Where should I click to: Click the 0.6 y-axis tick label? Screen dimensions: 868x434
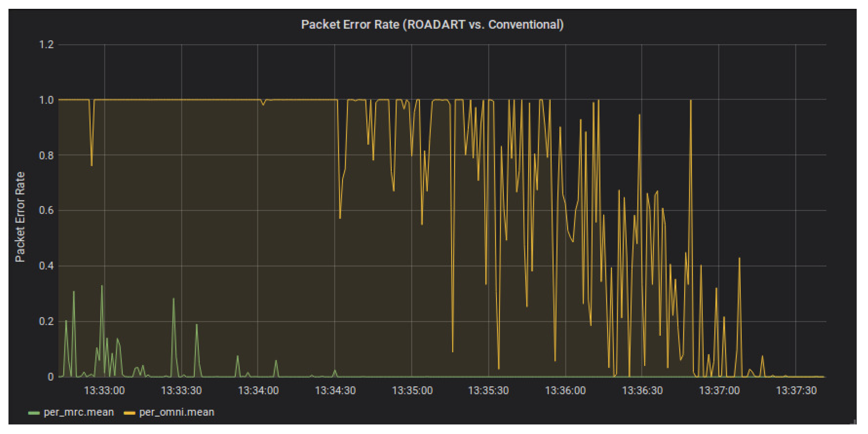coord(46,210)
